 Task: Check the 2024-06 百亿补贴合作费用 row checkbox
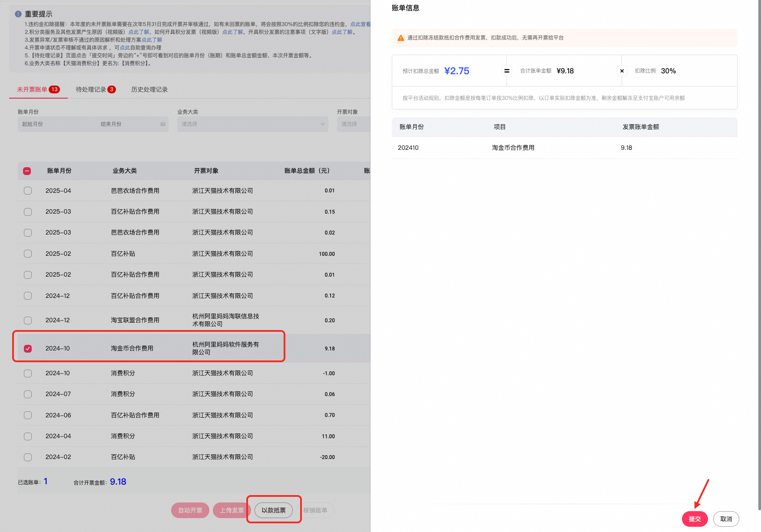point(28,415)
